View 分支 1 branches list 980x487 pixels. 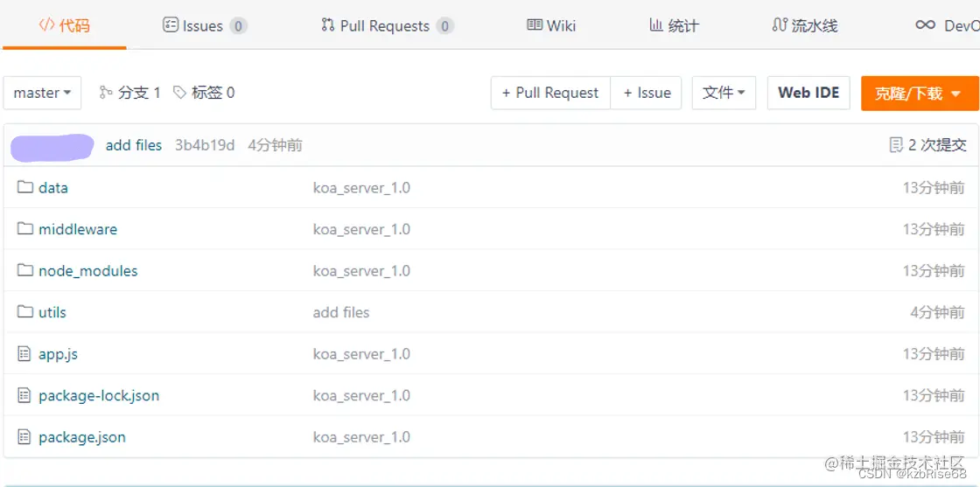tap(130, 93)
